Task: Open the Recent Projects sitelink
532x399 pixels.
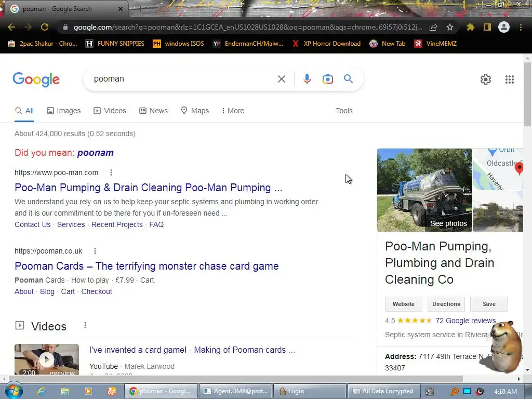Action: tap(117, 224)
